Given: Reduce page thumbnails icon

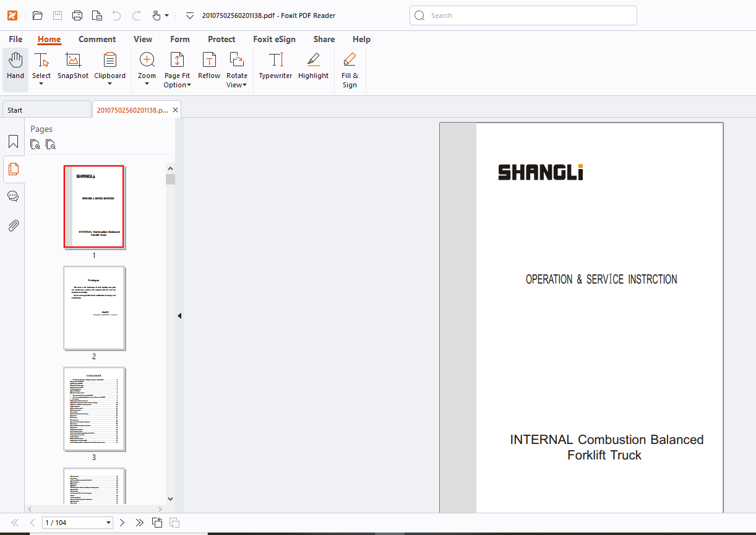Looking at the screenshot, I should [x=51, y=144].
